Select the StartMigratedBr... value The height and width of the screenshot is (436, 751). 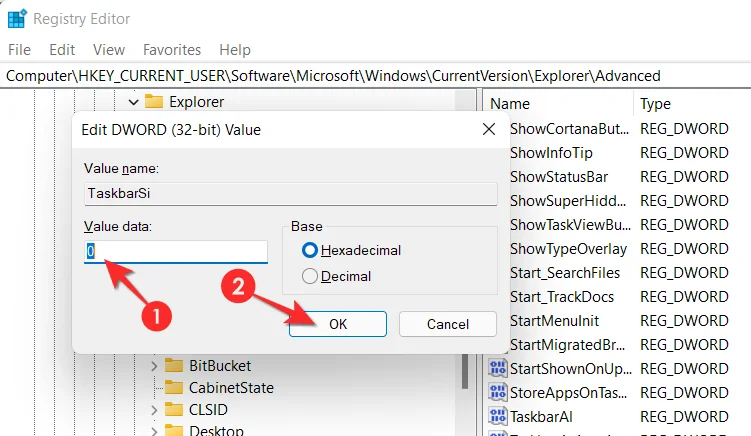pyautogui.click(x=568, y=344)
